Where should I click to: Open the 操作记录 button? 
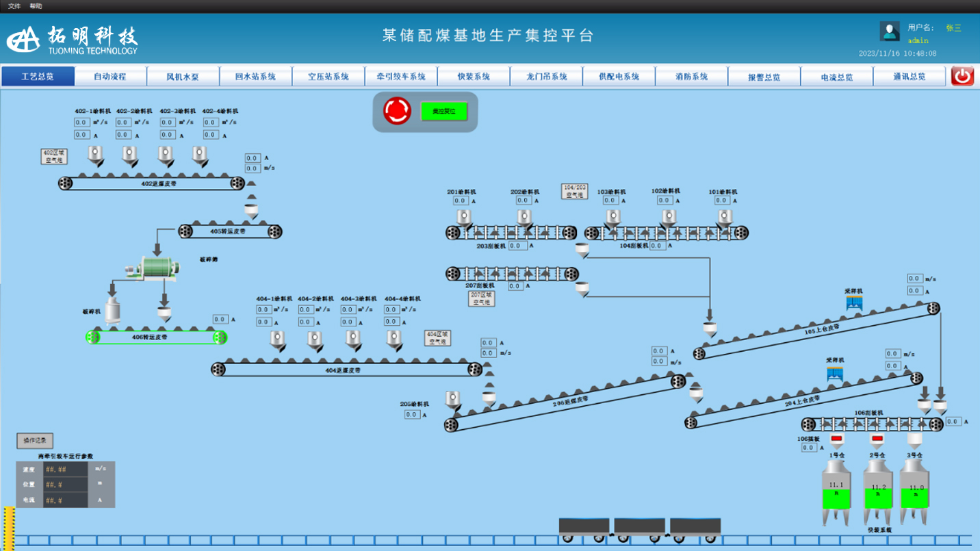tap(34, 441)
